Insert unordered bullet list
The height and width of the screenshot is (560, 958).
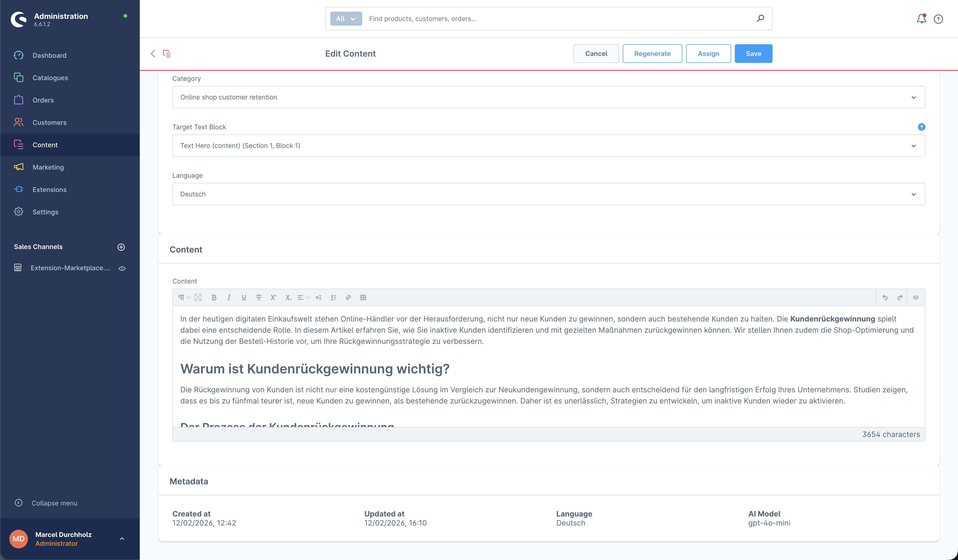[x=318, y=297]
